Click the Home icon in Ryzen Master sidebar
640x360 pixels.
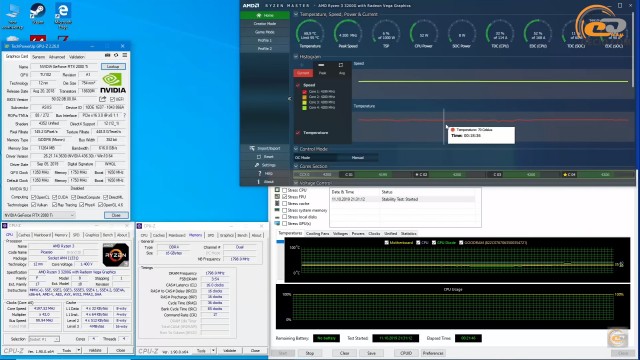click(x=258, y=15)
